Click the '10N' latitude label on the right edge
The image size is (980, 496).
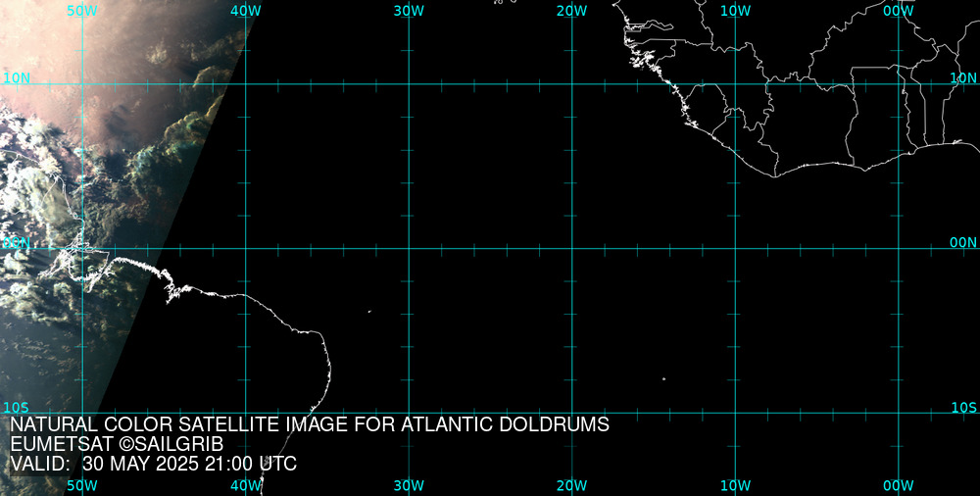[963, 78]
